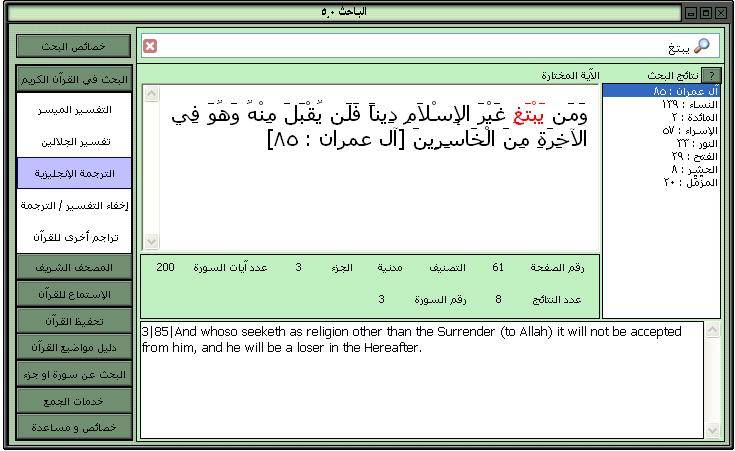
Task: Click the question mark help button
Action: coord(712,75)
